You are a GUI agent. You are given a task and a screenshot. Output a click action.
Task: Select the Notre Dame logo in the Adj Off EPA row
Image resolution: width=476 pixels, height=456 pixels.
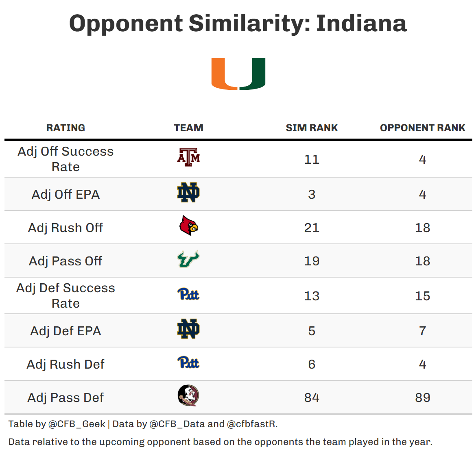pos(188,193)
